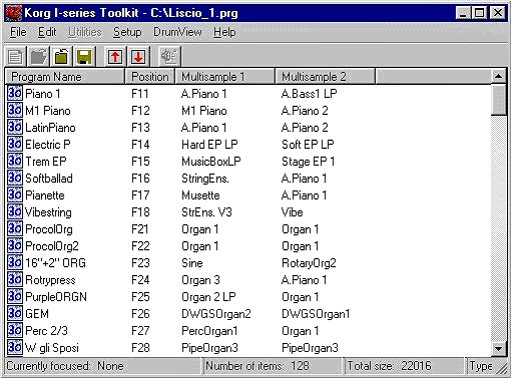Open the File menu

(18, 32)
